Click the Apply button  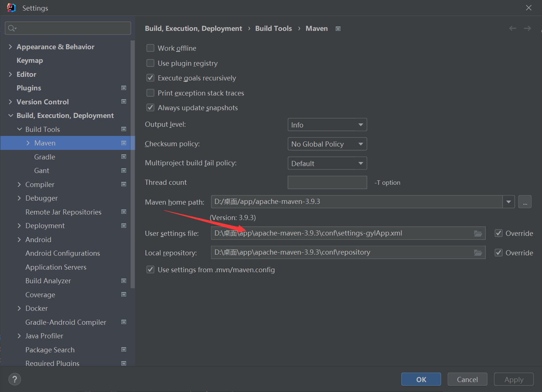click(x=514, y=380)
